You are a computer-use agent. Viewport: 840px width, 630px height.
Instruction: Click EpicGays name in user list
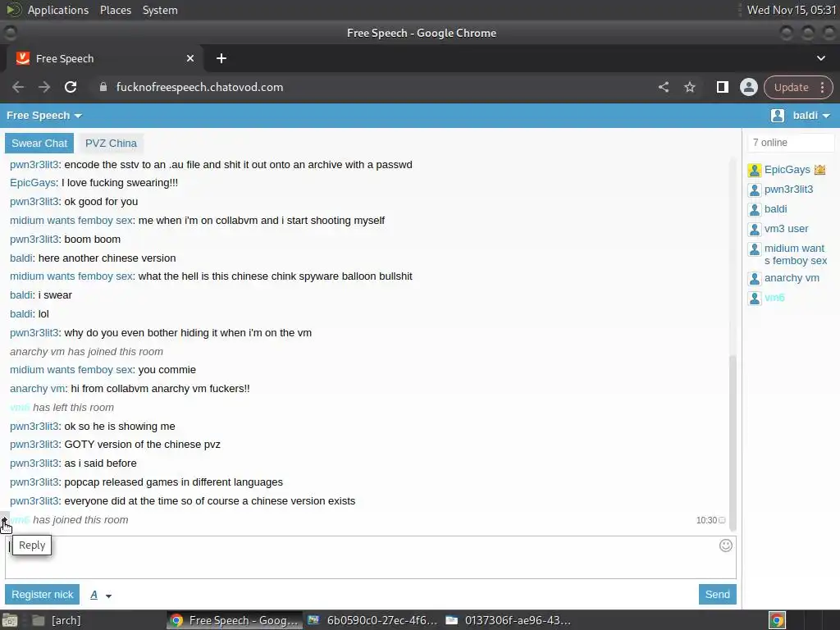[x=787, y=170]
